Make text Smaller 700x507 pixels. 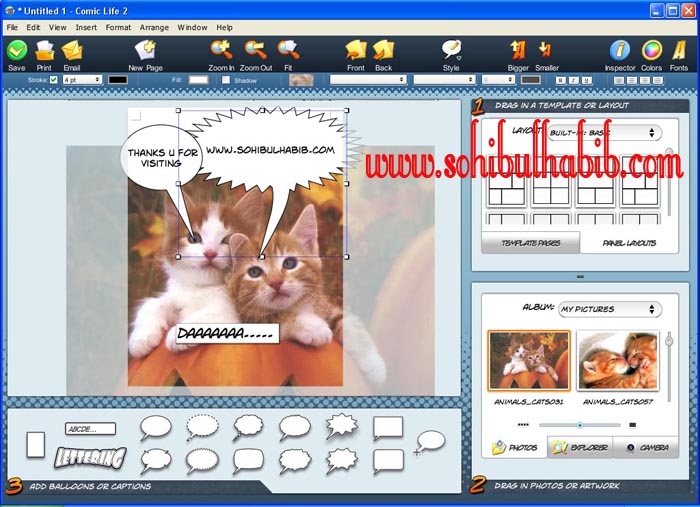point(545,50)
